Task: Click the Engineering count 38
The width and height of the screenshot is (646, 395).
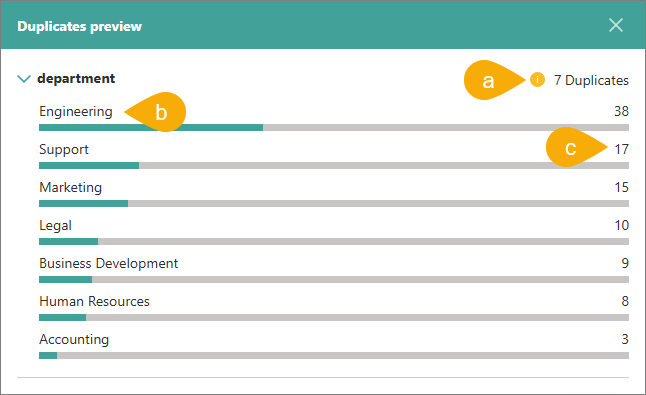Action: point(621,111)
